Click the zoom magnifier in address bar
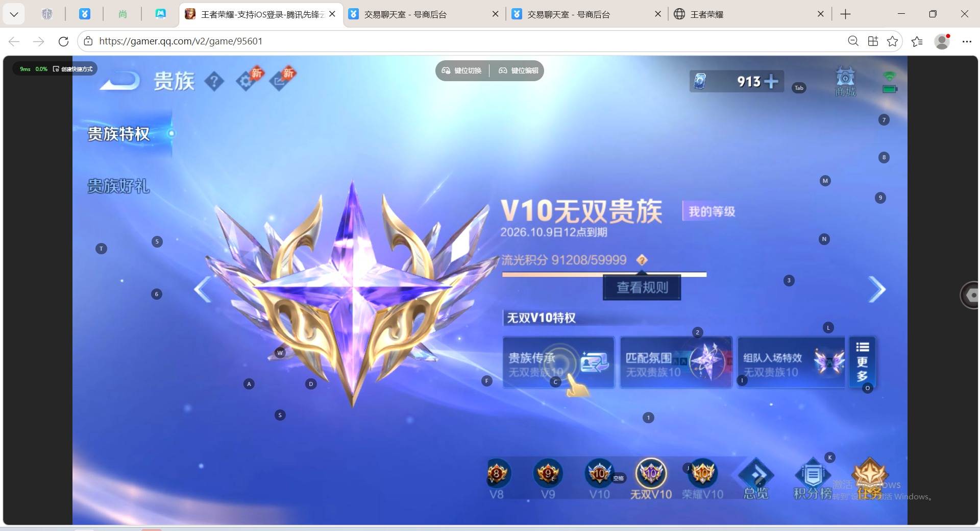980x531 pixels. [853, 41]
